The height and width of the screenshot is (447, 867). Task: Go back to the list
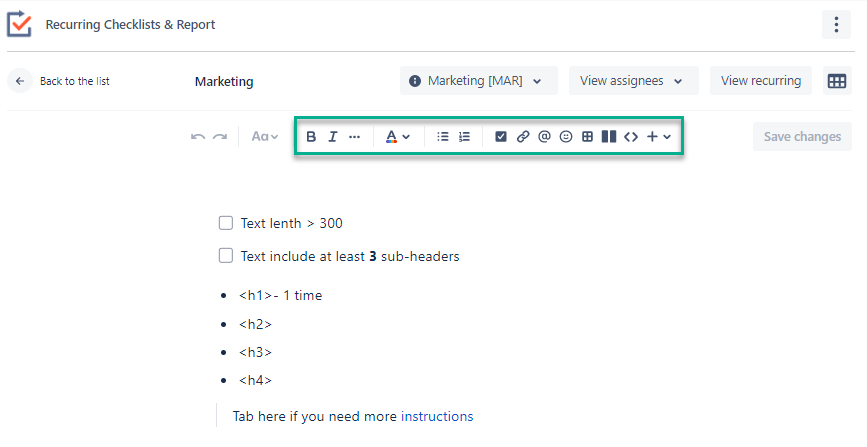[x=64, y=81]
